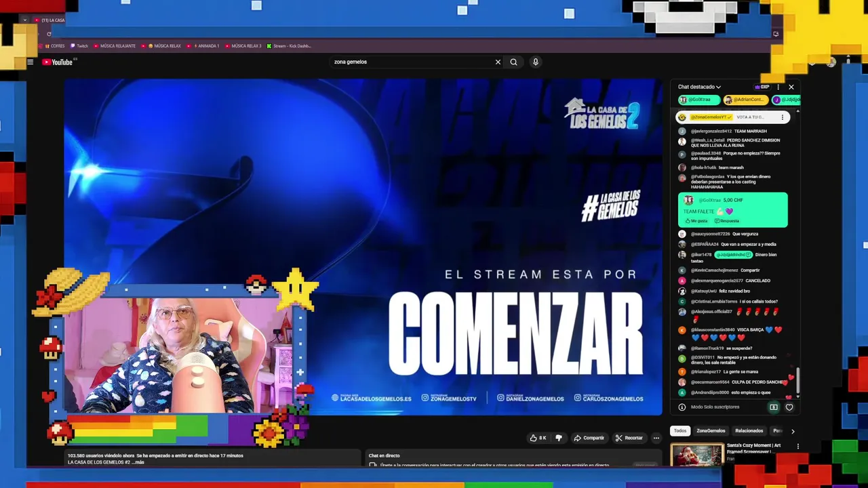Open the MÚSICA RELAX 3 bookmark

(243, 46)
